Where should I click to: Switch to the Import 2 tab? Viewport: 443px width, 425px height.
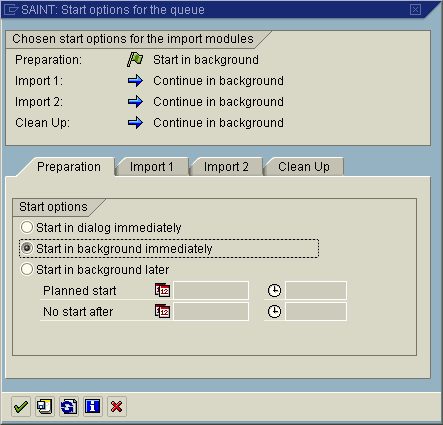(x=226, y=166)
